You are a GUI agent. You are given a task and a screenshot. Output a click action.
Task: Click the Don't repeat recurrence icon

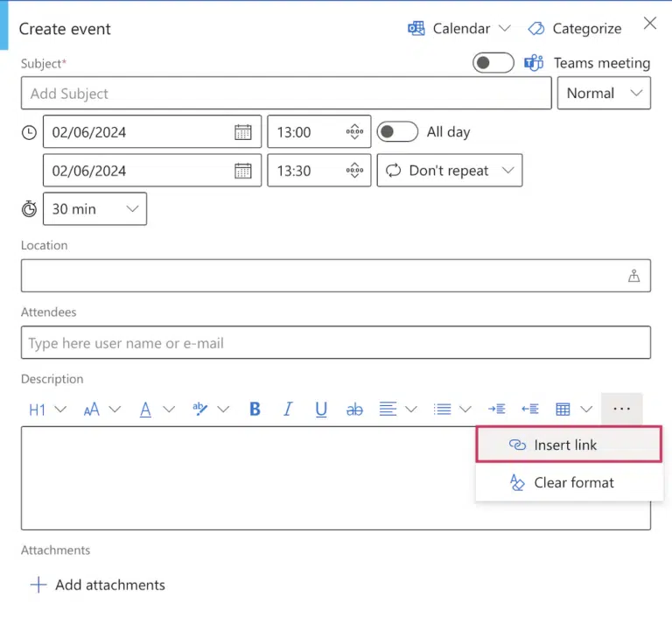pos(393,170)
